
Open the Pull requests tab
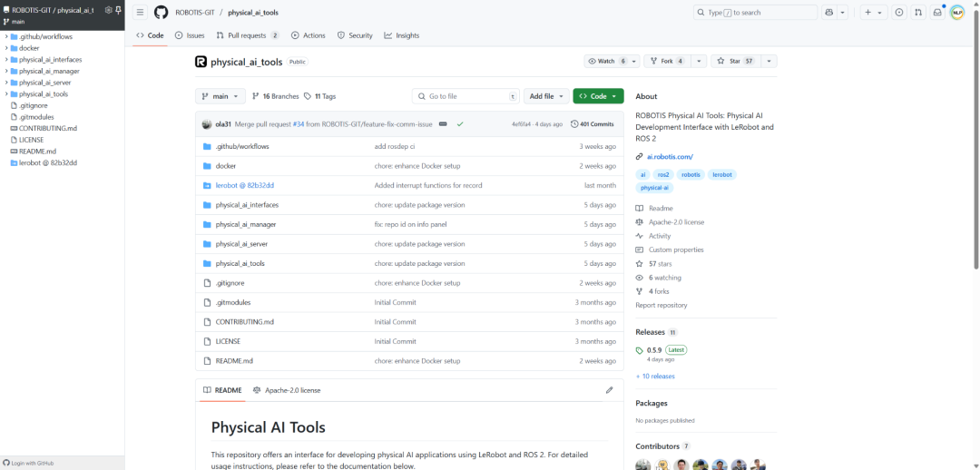(248, 35)
